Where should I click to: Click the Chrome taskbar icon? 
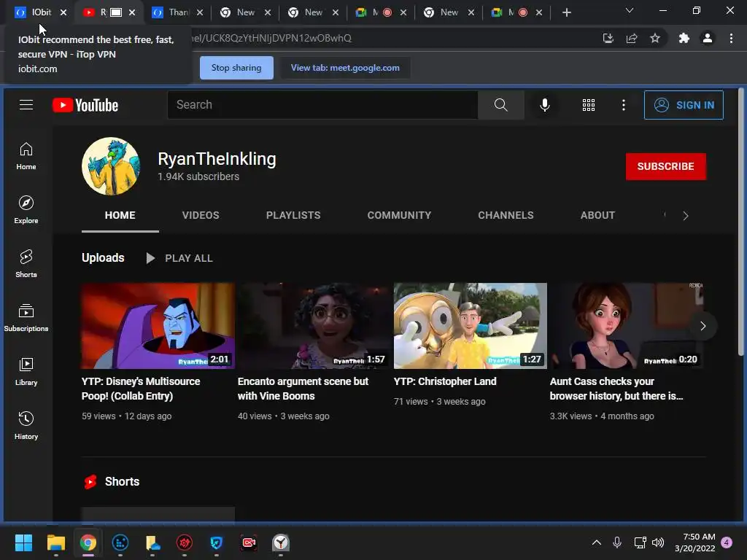88,542
